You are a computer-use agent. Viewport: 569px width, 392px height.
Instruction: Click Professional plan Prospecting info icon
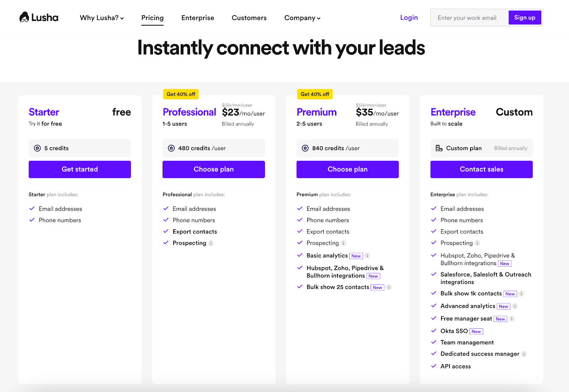click(x=211, y=243)
